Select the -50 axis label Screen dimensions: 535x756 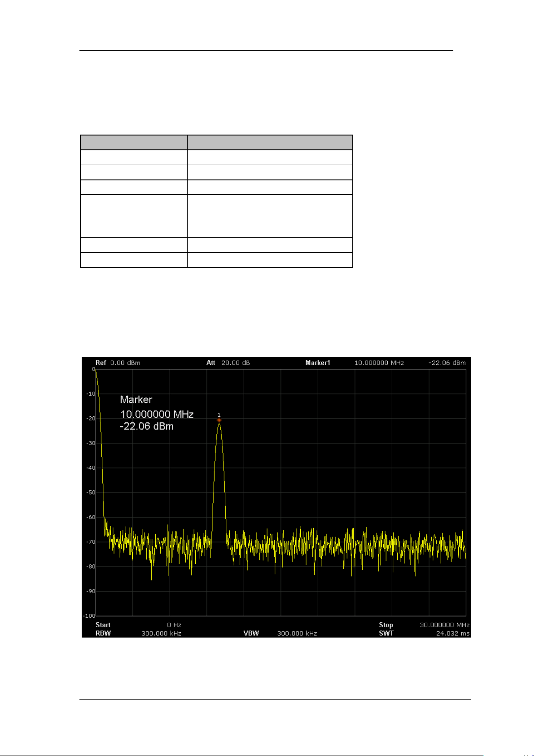tap(91, 492)
